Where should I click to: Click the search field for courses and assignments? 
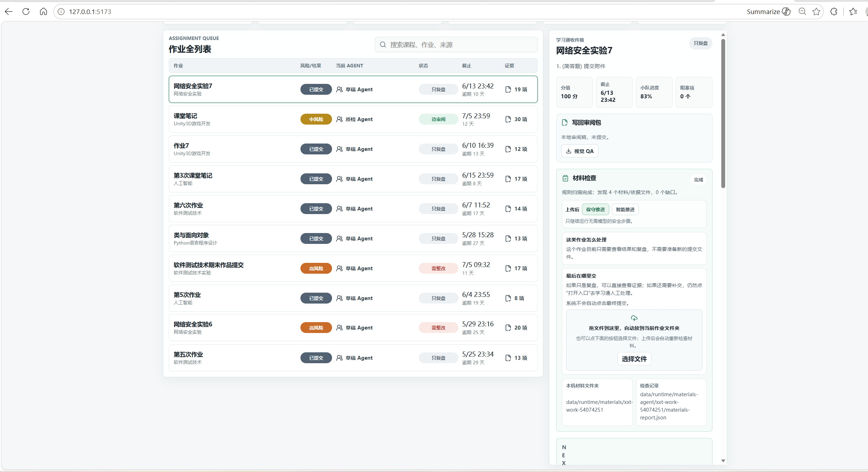pyautogui.click(x=456, y=45)
